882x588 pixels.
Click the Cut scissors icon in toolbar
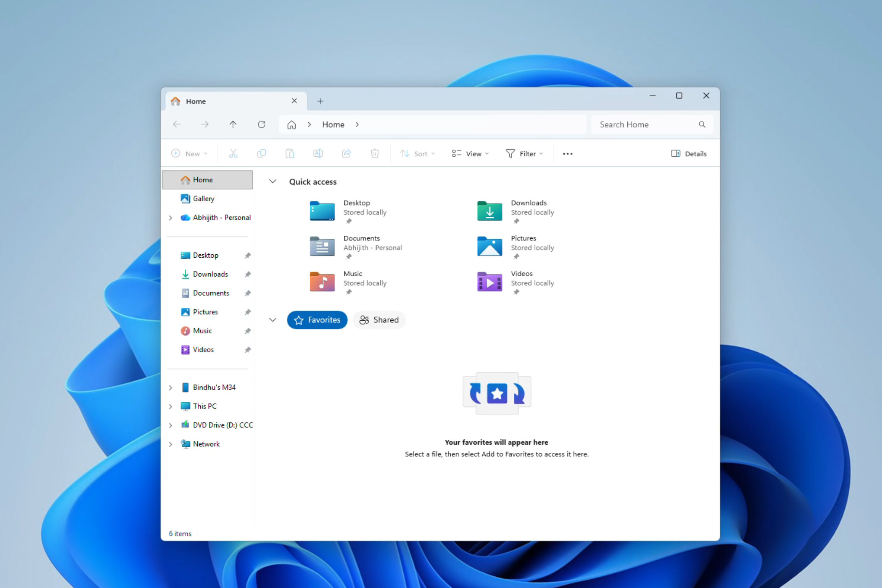[233, 154]
